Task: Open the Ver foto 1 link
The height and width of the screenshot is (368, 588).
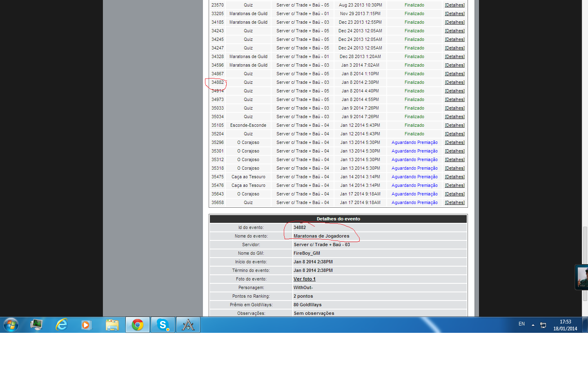Action: (304, 279)
